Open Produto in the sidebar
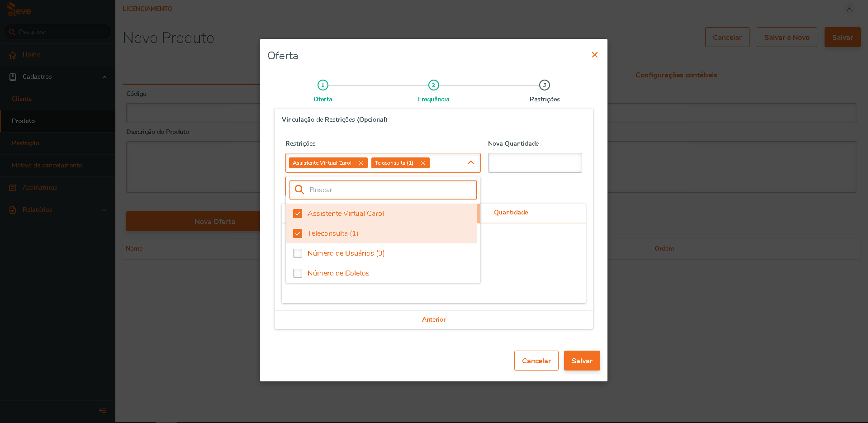868x423 pixels. tap(57, 121)
